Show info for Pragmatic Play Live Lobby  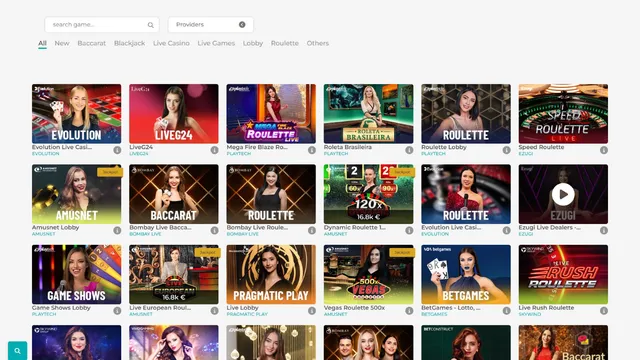[x=312, y=311]
